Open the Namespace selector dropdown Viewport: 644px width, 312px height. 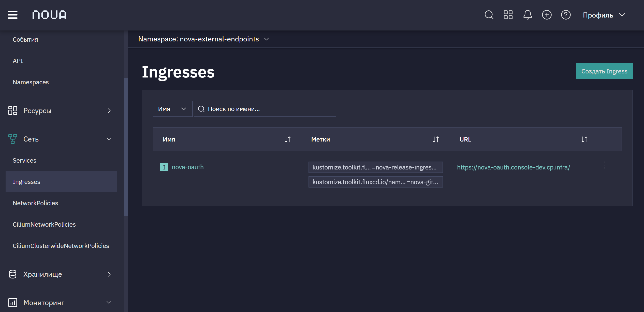[x=204, y=39]
